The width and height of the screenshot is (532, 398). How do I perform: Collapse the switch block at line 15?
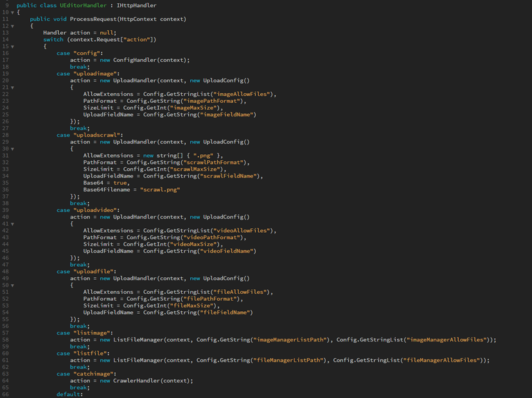[x=12, y=46]
